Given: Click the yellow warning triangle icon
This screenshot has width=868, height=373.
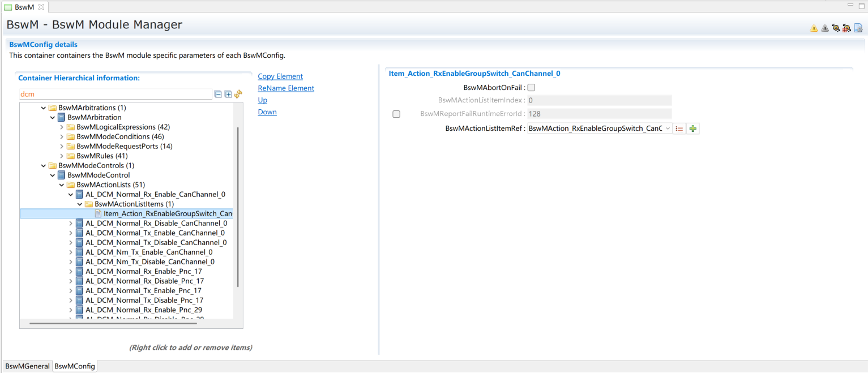Looking at the screenshot, I should coord(814,28).
